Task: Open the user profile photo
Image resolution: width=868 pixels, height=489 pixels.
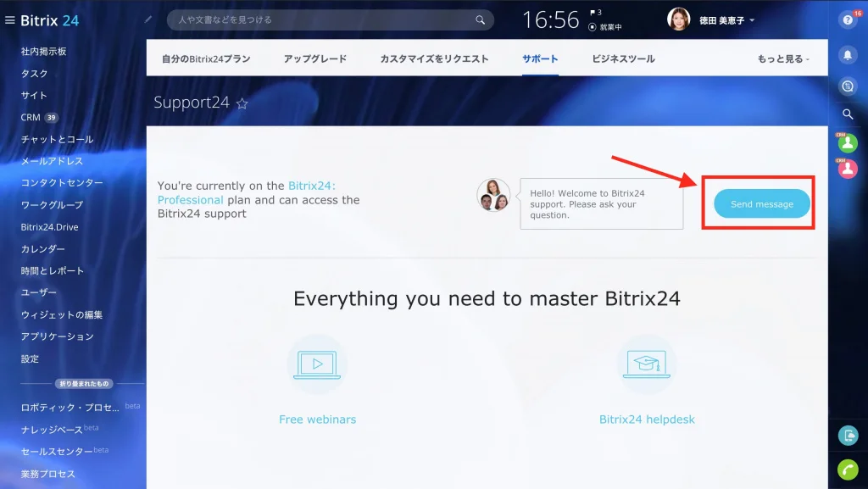Action: click(678, 19)
